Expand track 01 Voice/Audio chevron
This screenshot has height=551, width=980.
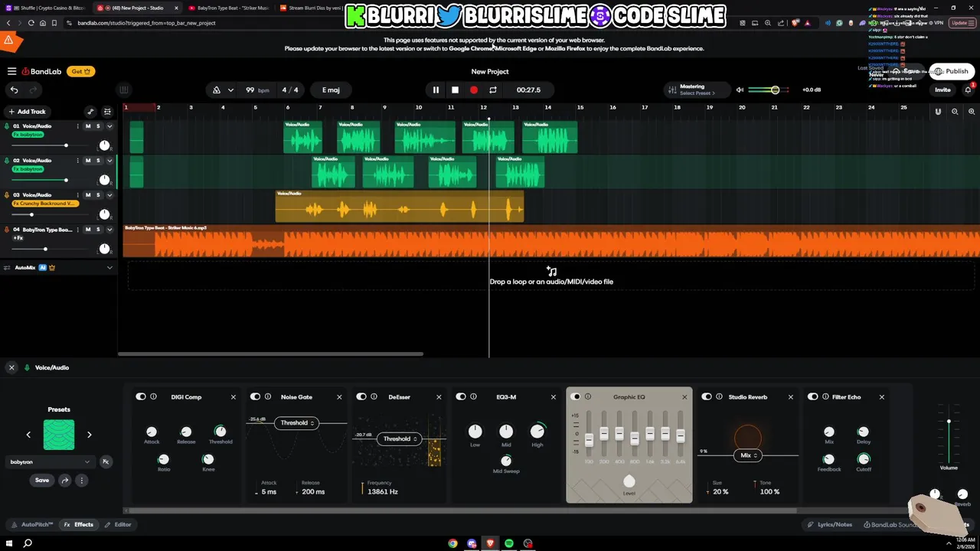(109, 126)
